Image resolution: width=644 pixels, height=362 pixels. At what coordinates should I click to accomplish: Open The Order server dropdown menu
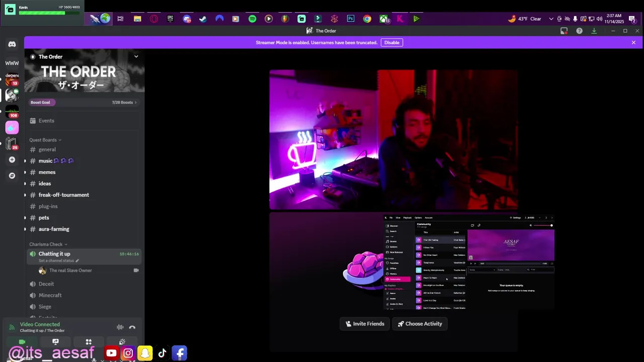coord(136,56)
